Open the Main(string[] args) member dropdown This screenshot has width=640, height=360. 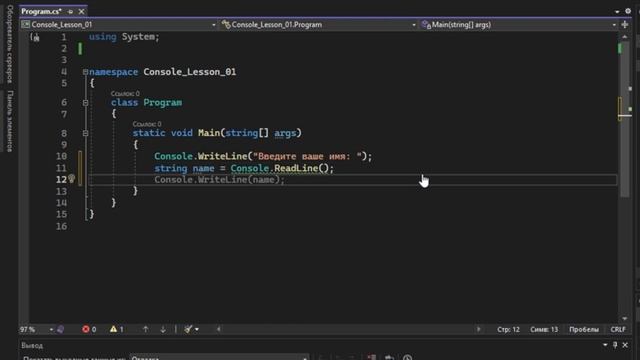[518, 24]
